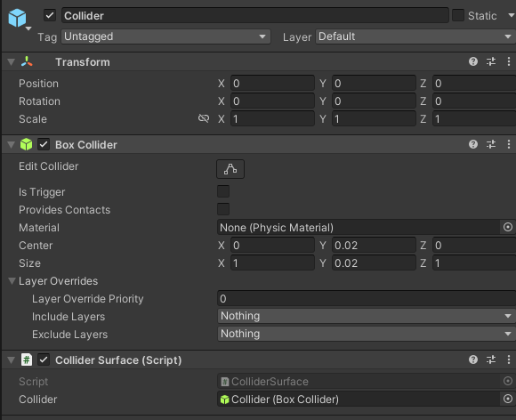This screenshot has height=420, width=516.
Task: Click the Size X field
Action: point(272,263)
